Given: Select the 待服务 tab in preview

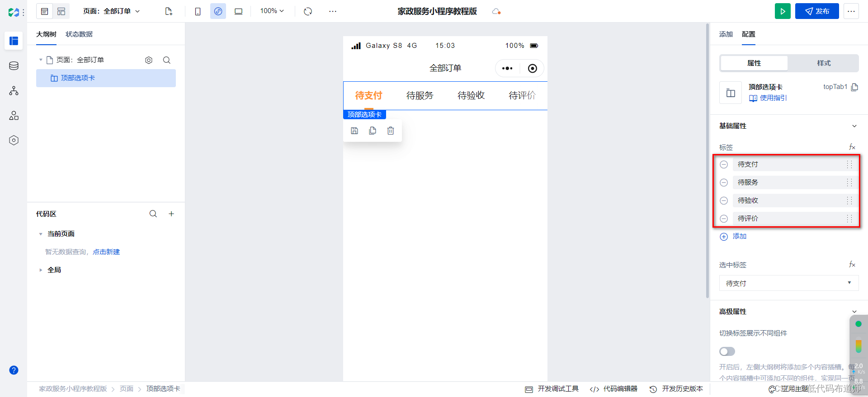Looking at the screenshot, I should (420, 95).
